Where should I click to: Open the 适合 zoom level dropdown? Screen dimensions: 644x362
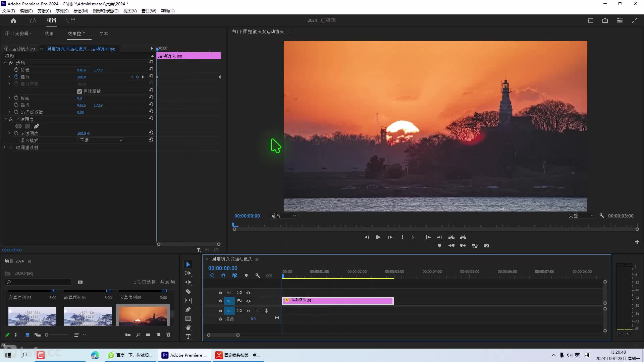283,216
